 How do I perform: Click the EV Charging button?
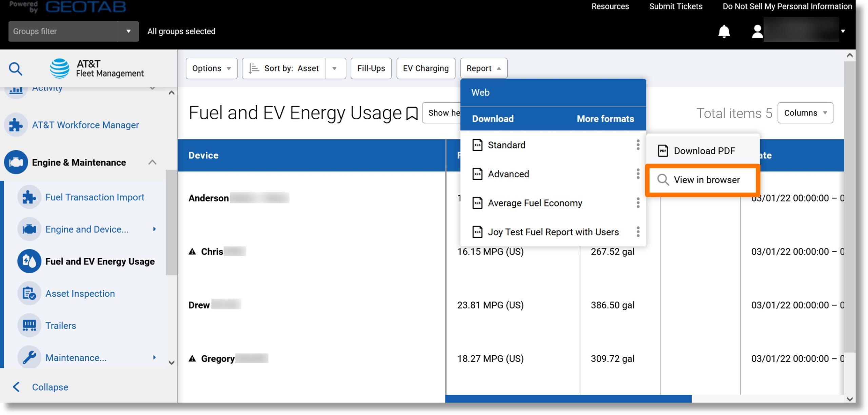426,68
